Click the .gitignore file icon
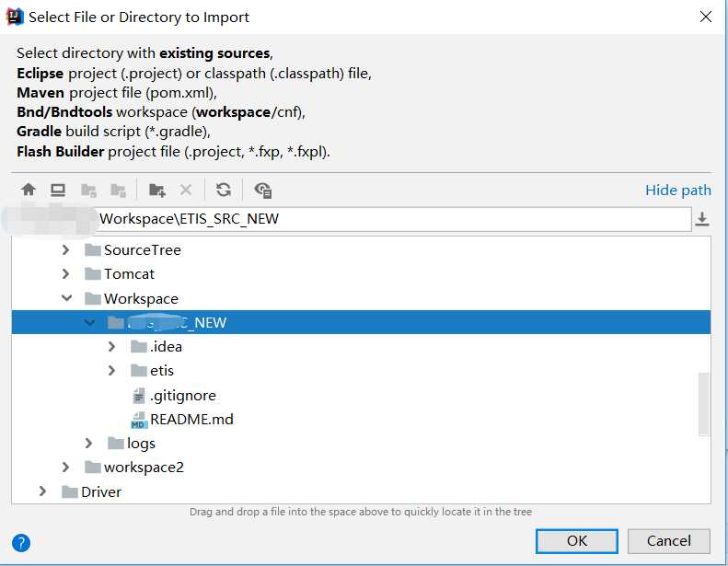The height and width of the screenshot is (566, 728). (x=139, y=396)
